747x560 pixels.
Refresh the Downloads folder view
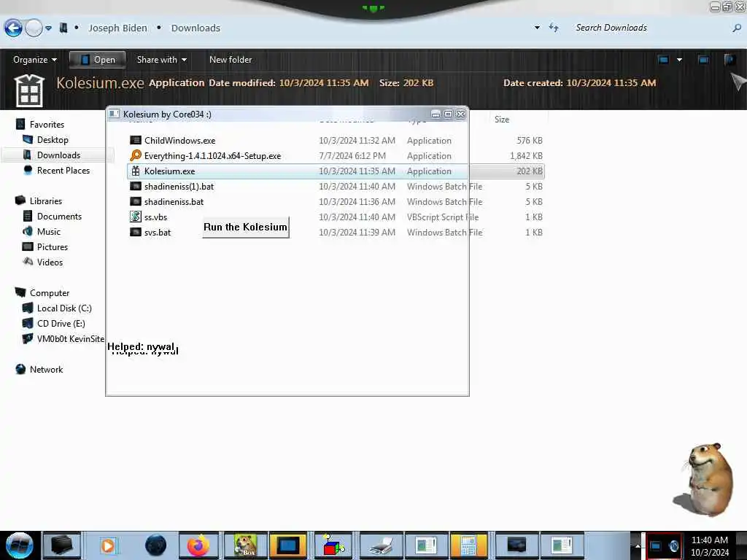554,28
